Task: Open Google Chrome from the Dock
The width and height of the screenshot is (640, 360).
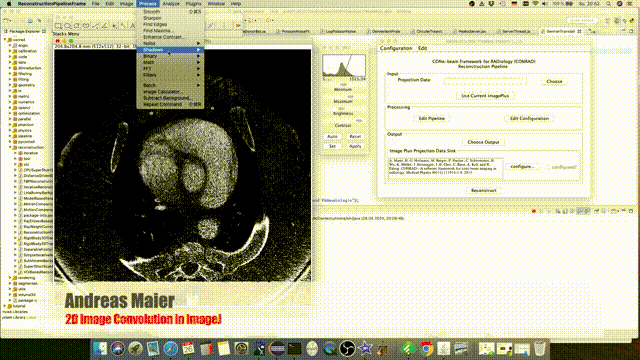Action: 427,349
